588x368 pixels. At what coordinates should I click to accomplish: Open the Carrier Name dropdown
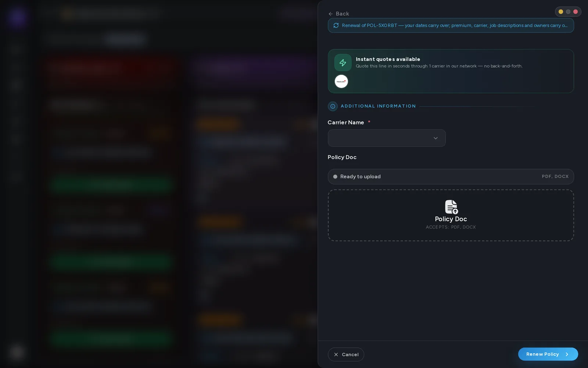(x=387, y=138)
